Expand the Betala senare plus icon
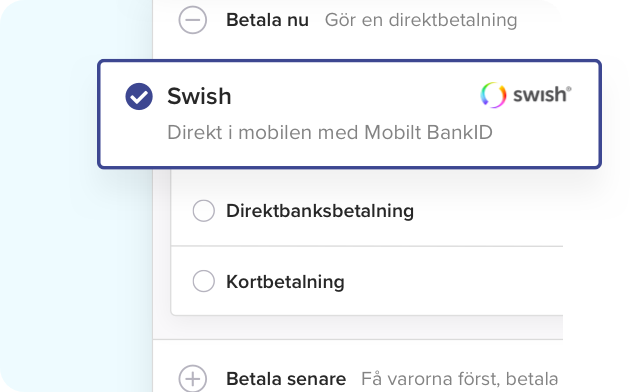Screen dimensions: 630x392 coord(193,379)
